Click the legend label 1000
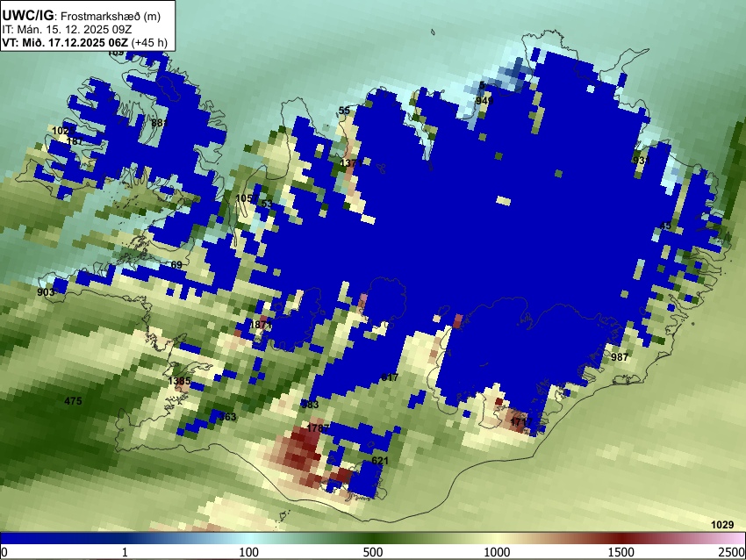The image size is (746, 560). [497, 552]
